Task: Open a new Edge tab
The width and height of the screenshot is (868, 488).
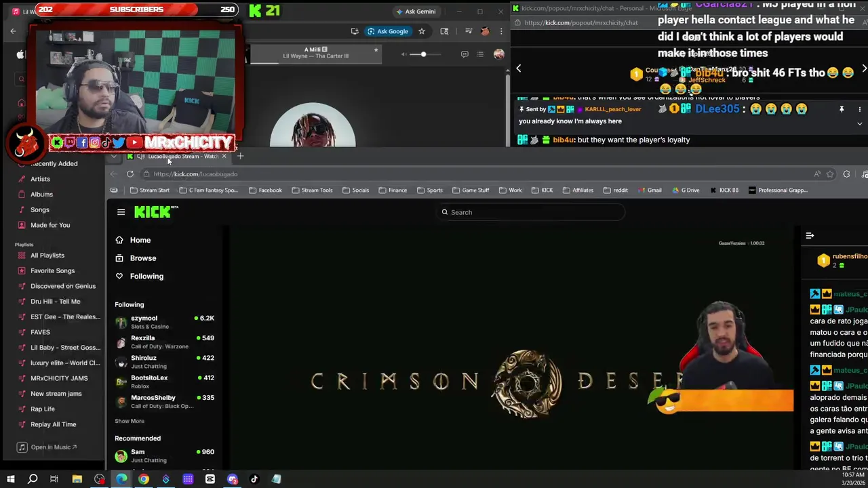Action: (x=240, y=157)
